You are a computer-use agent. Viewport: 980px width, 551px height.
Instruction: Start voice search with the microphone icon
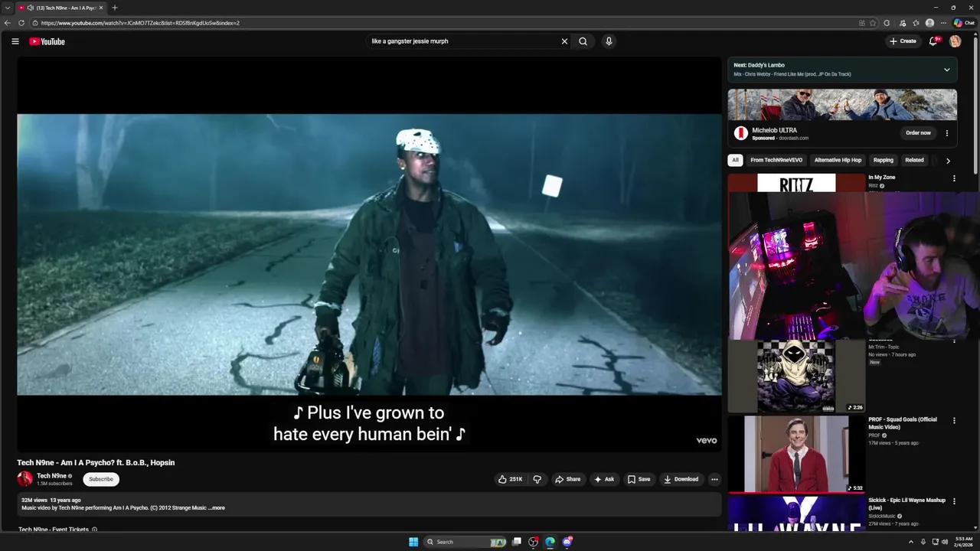[x=609, y=41]
